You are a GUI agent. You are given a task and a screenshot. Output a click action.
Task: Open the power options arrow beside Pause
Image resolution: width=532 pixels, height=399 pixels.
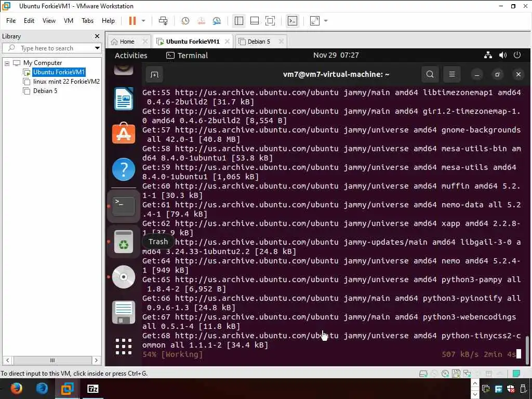[143, 21]
